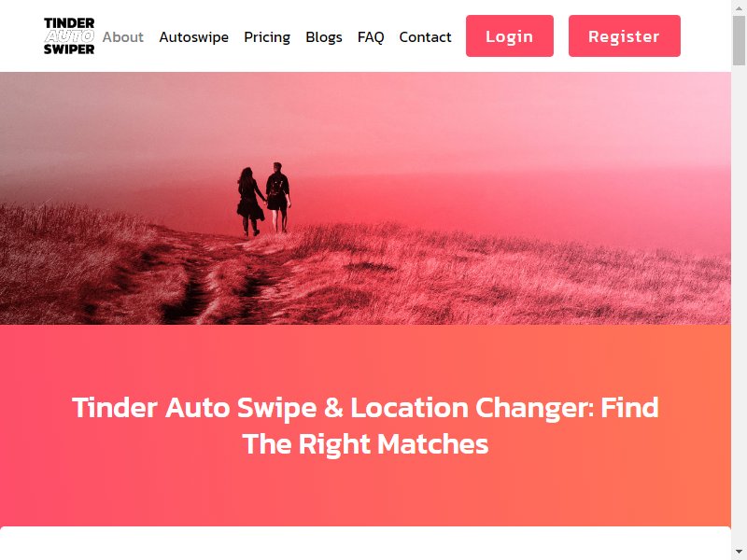
Task: Click the white card at the page bottom
Action: pyautogui.click(x=365, y=543)
